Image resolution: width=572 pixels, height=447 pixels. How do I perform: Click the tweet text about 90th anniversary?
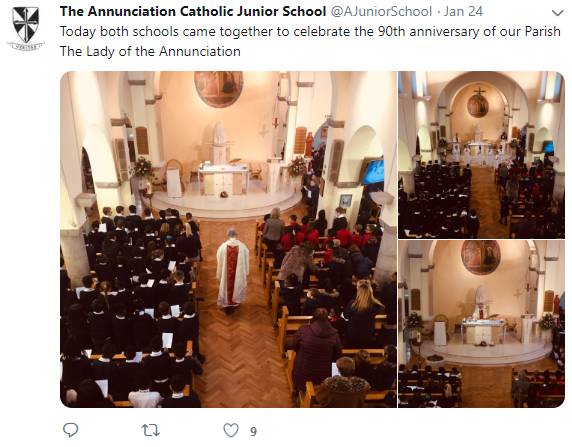[x=310, y=31]
